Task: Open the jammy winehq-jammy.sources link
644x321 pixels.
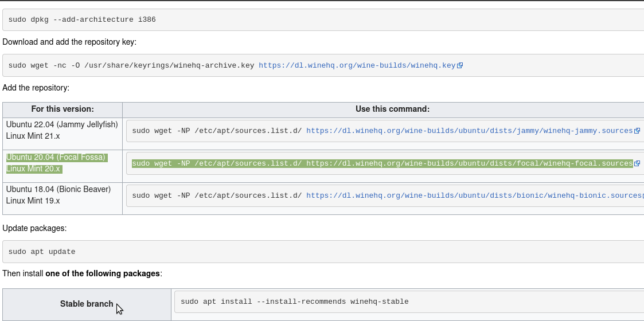Action: tap(469, 131)
